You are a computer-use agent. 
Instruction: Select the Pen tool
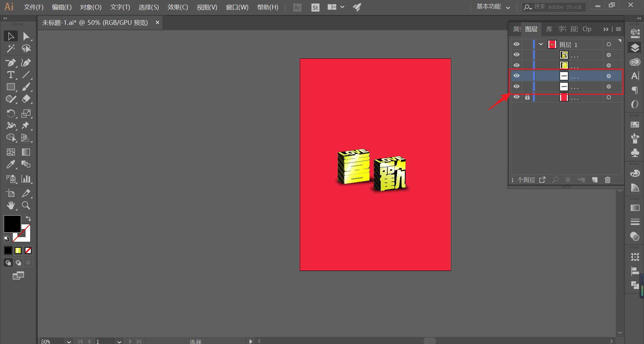11,63
